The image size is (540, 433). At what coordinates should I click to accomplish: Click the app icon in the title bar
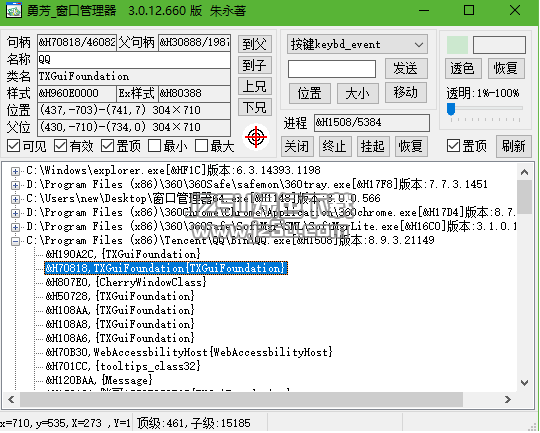[x=13, y=10]
